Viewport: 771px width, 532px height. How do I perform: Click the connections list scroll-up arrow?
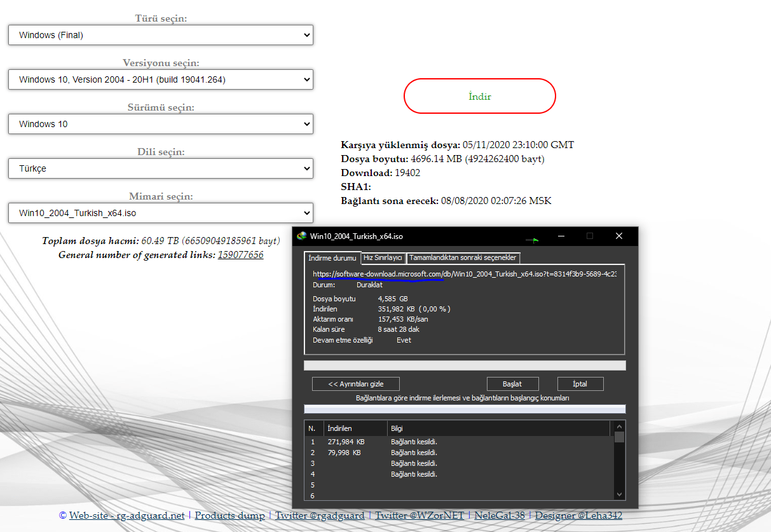pos(620,426)
